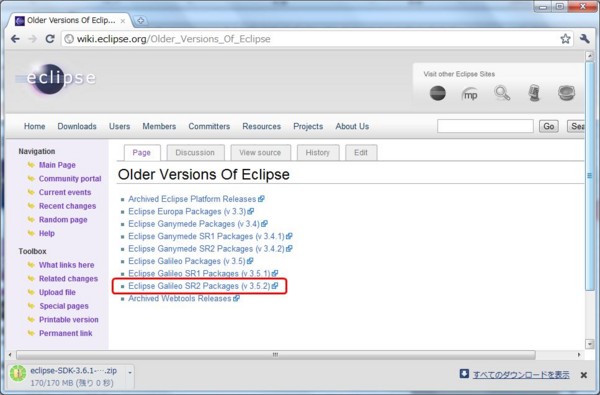Open the Chrome wrench settings menu

coord(584,39)
